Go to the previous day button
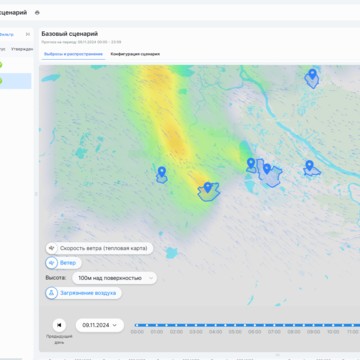Viewport: 360px width, 360px height. click(x=59, y=325)
